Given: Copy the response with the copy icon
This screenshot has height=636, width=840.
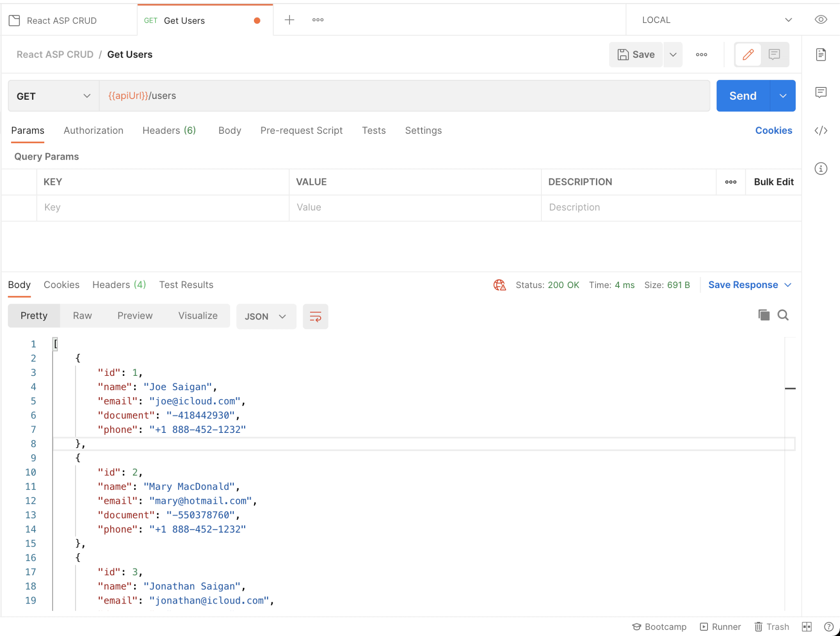Looking at the screenshot, I should [764, 315].
